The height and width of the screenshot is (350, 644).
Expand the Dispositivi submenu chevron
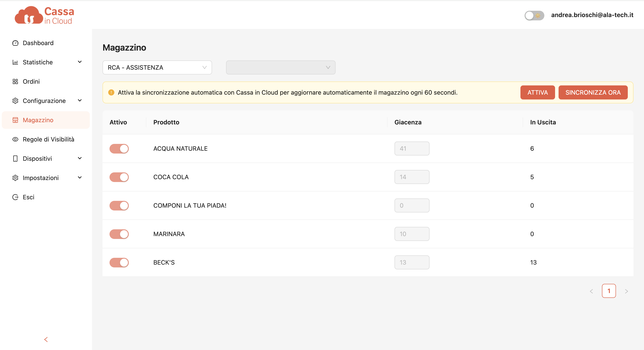(x=80, y=159)
